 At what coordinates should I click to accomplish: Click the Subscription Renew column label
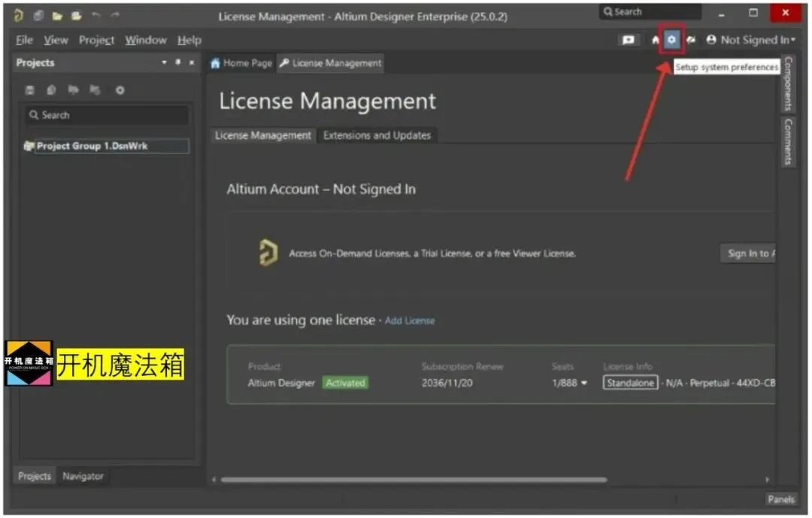point(462,366)
